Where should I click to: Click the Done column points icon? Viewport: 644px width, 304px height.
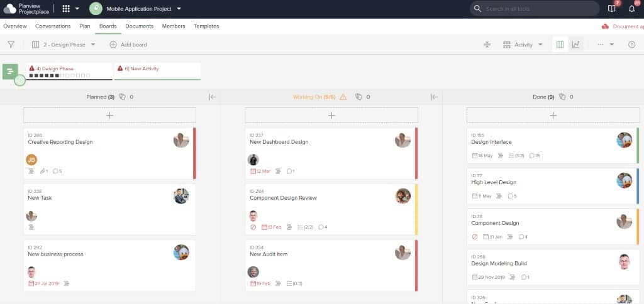(x=562, y=97)
